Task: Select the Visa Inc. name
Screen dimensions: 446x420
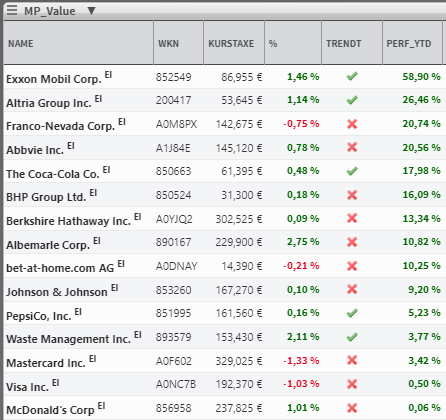Action: pos(27,387)
